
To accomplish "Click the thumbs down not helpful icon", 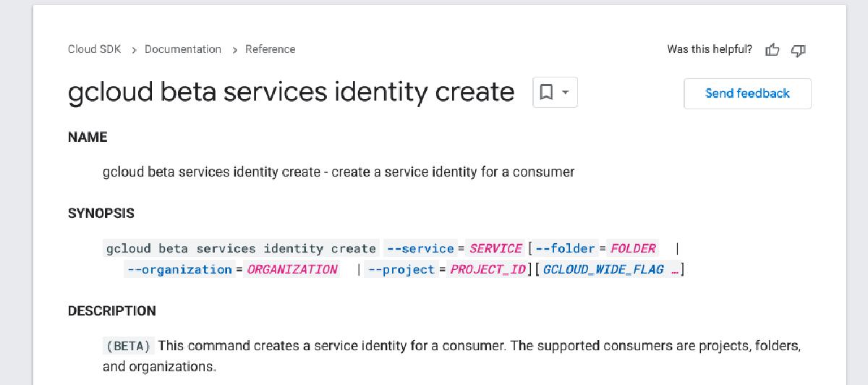I will (x=798, y=50).
